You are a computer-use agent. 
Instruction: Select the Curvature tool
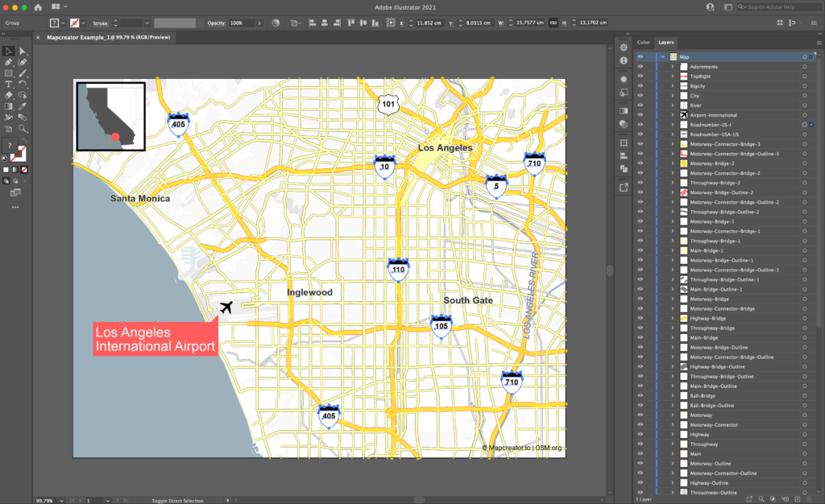(22, 62)
